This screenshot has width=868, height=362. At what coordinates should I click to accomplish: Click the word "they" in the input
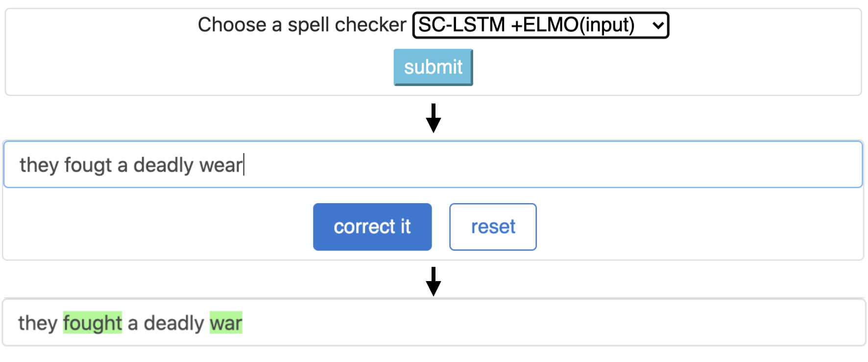click(39, 165)
